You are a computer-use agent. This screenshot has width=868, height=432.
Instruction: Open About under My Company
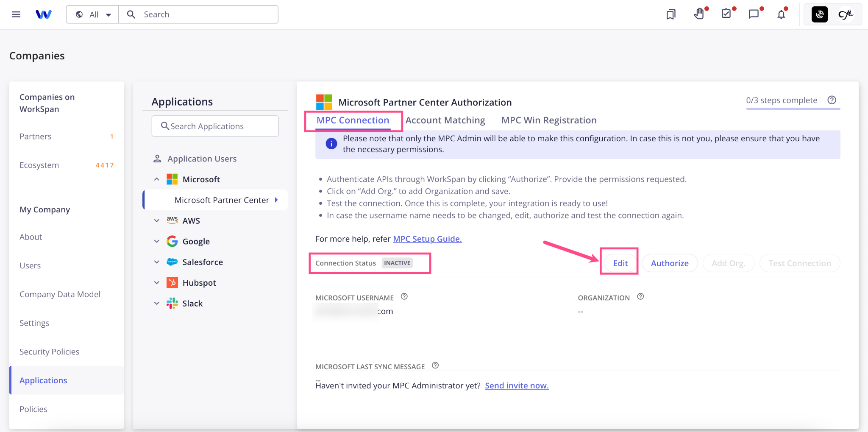click(31, 237)
